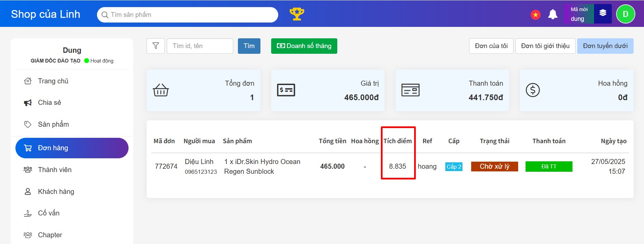Image resolution: width=644 pixels, height=244 pixels.
Task: Click the Thành viên group icon
Action: [x=28, y=170]
